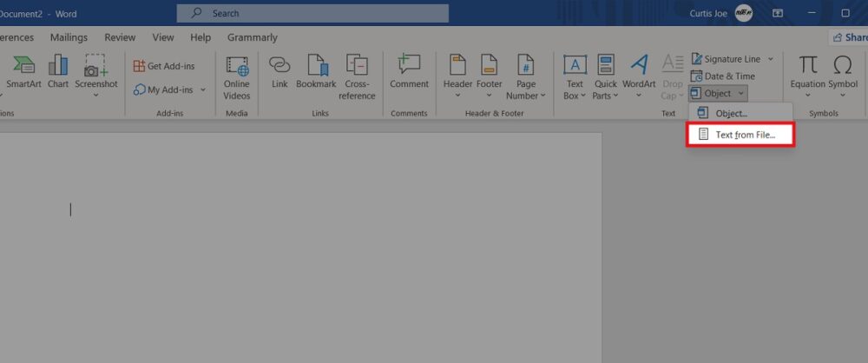
Task: Insert WordArt text
Action: tap(639, 76)
